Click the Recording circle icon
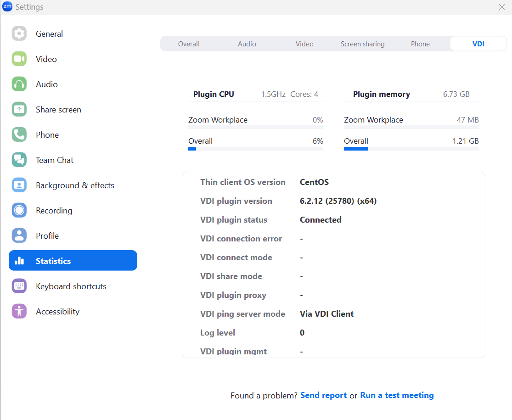The height and width of the screenshot is (420, 512). point(19,211)
